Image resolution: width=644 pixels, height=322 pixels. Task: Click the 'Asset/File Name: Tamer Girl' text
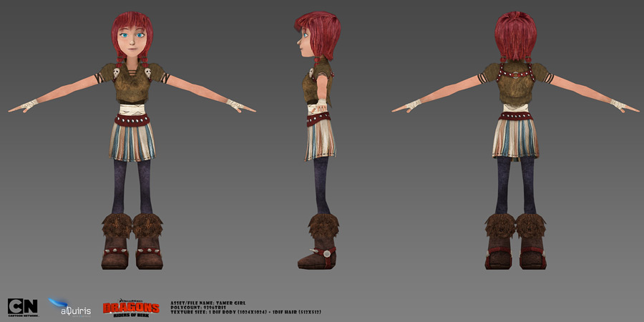click(208, 303)
